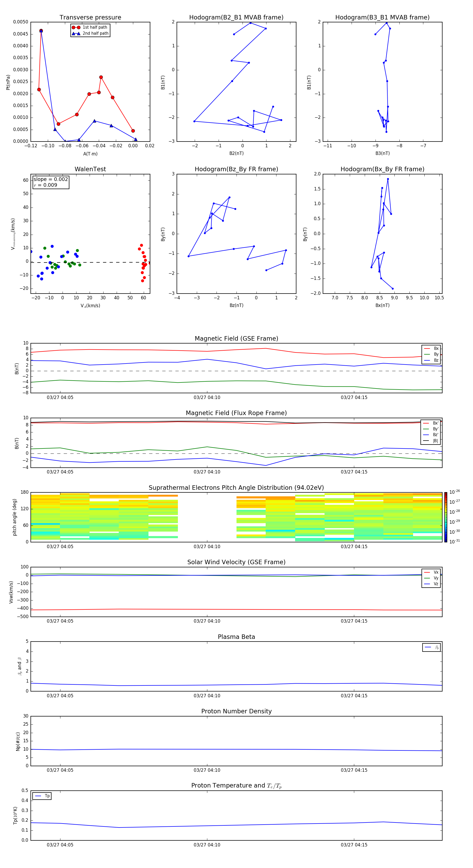Viewport: 473px width, 868px height.
Task: Click 'Hodogram(B2_B1 MVAB frame)' title
Action: pyautogui.click(x=236, y=18)
